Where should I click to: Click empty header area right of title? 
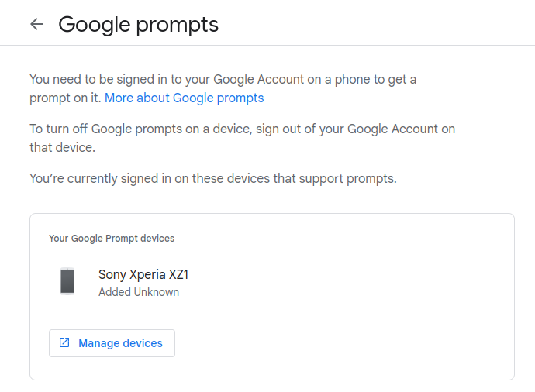375,24
